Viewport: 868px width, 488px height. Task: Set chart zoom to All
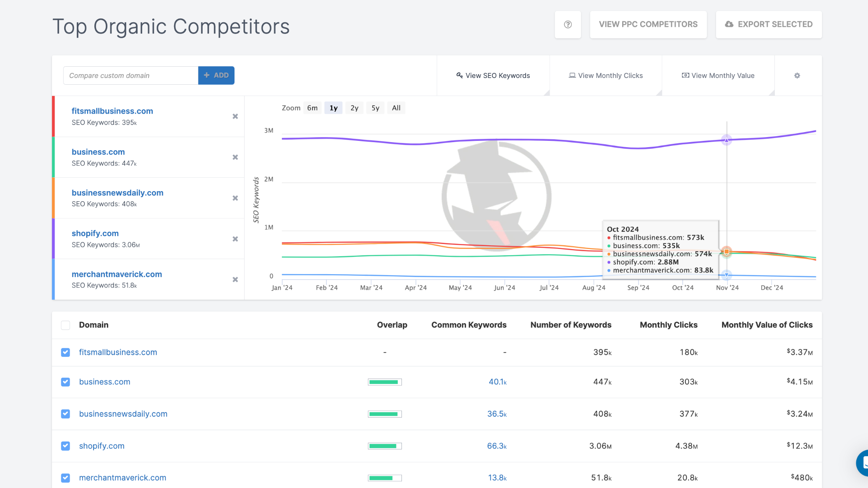[396, 108]
